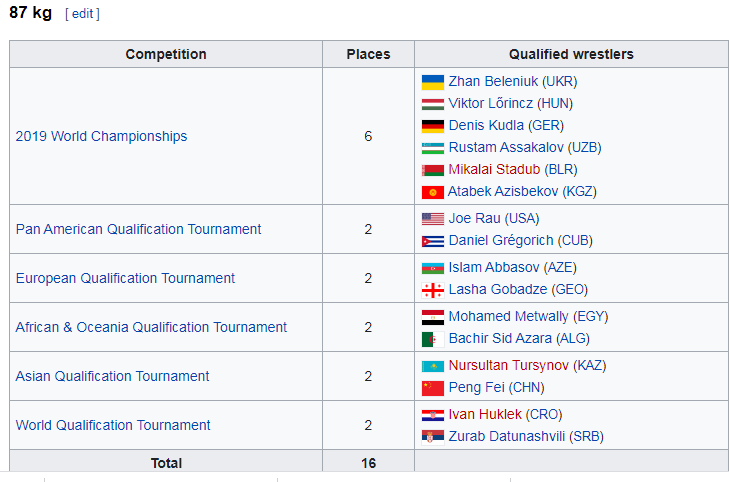Click the Egypt flag beside Mohamed Metwally

pyautogui.click(x=432, y=317)
